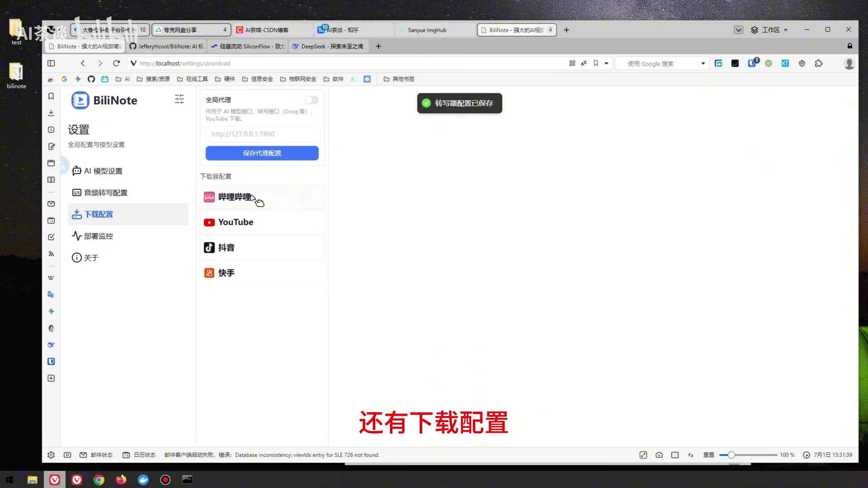Open the Mail side panel
Image resolution: width=868 pixels, height=488 pixels.
click(51, 204)
